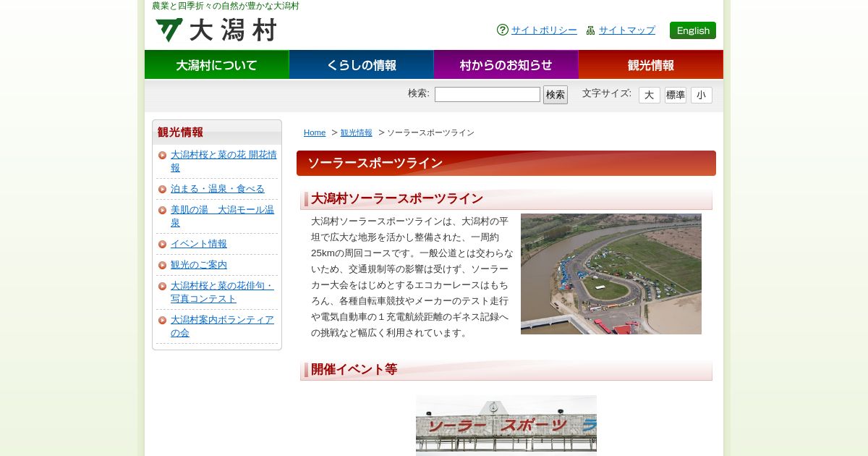Click the site policy question-mark icon
Image resolution: width=868 pixels, height=456 pixels.
[503, 30]
